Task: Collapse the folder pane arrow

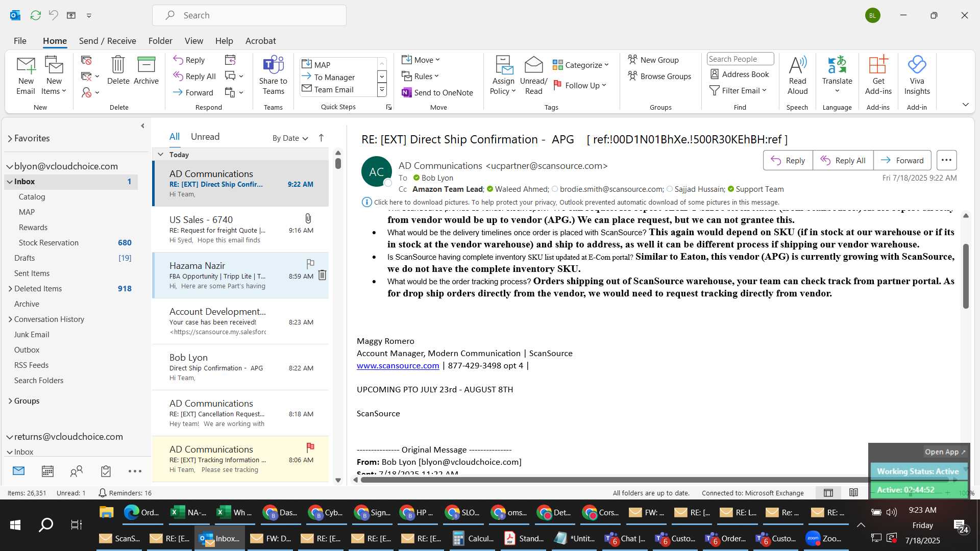Action: tap(142, 126)
